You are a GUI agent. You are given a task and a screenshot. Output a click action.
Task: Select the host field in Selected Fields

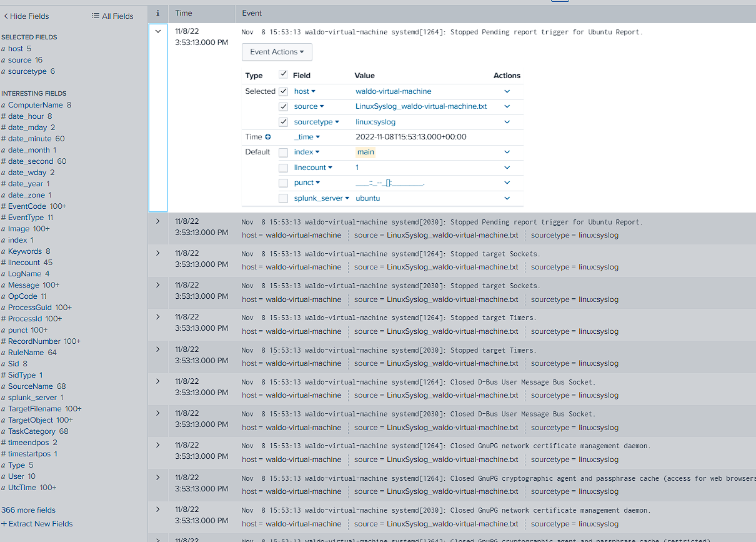point(16,49)
